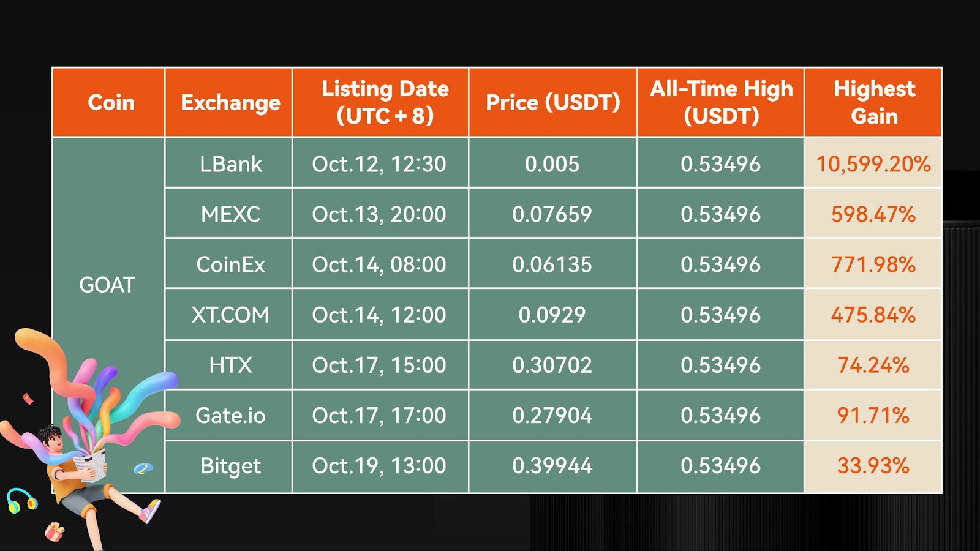Click the Listing Date header
Viewport: 980px width, 551px height.
pos(380,102)
